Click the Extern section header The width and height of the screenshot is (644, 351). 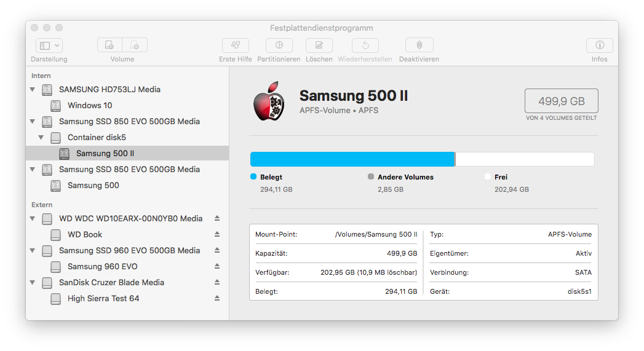(x=42, y=205)
